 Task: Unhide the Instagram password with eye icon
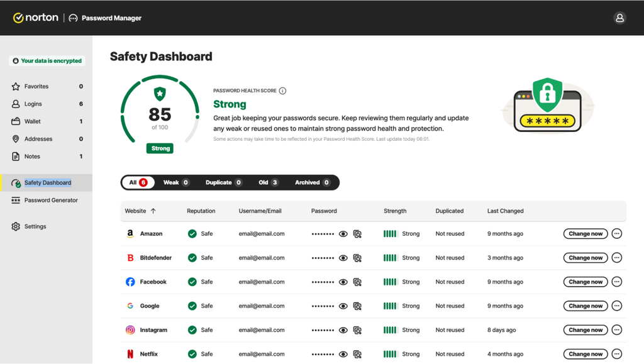[x=343, y=330]
